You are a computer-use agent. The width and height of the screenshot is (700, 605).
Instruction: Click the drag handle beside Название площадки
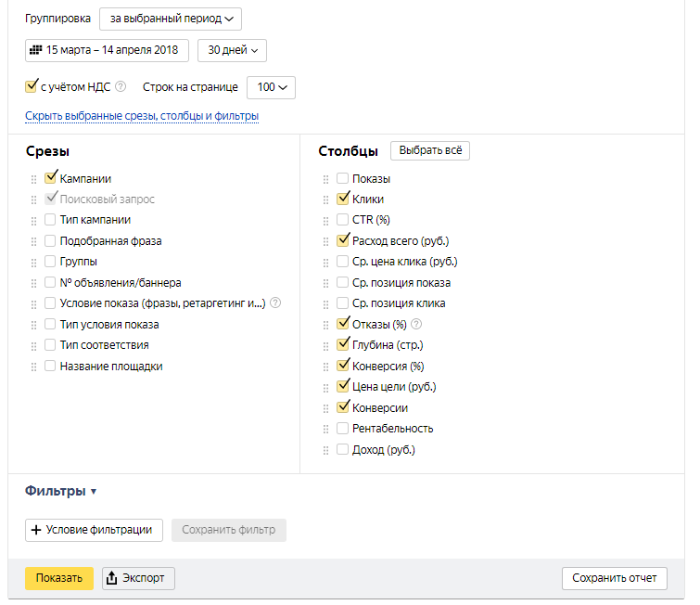tap(34, 367)
